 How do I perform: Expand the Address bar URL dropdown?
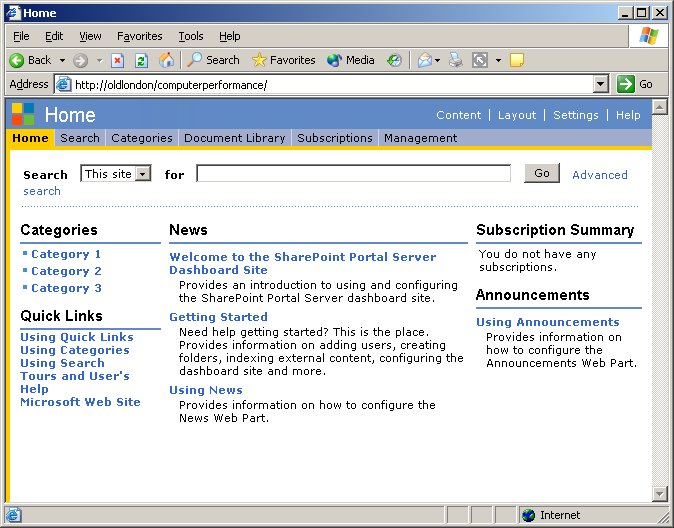601,84
